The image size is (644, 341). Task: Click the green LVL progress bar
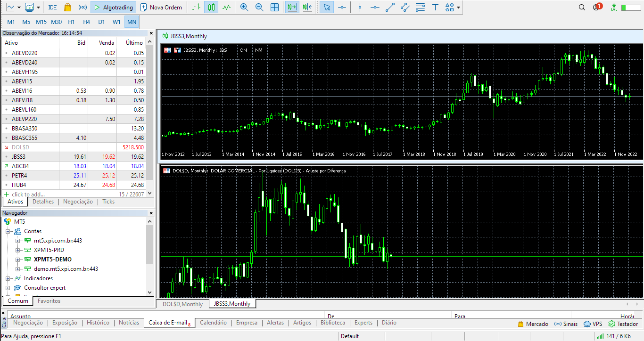tap(630, 7)
